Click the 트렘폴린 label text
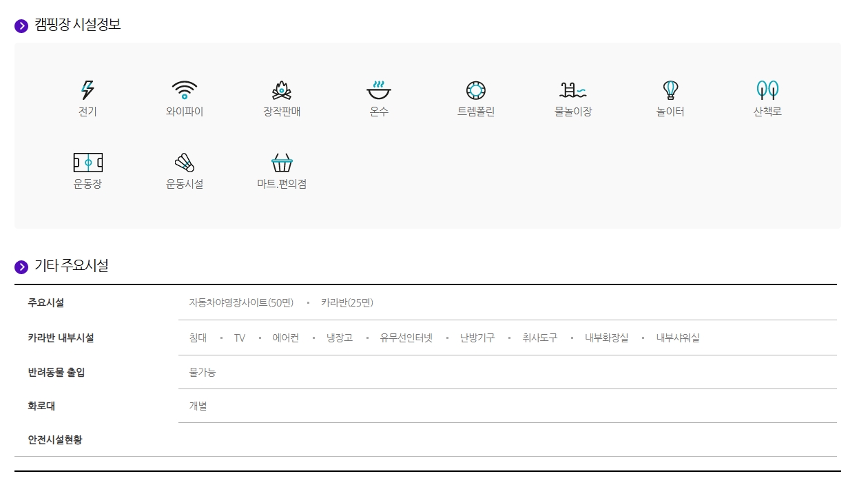 (x=476, y=112)
